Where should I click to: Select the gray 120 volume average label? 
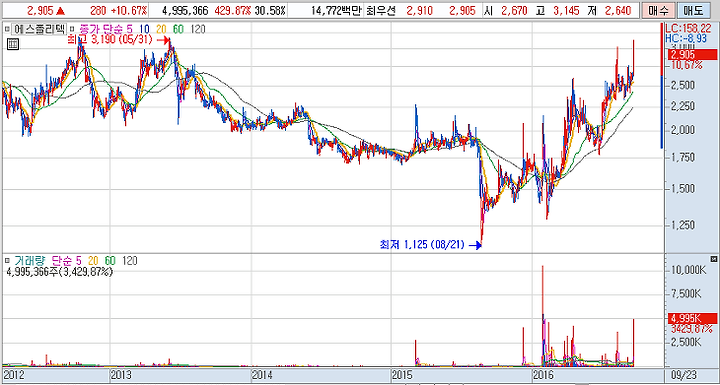pyautogui.click(x=130, y=261)
